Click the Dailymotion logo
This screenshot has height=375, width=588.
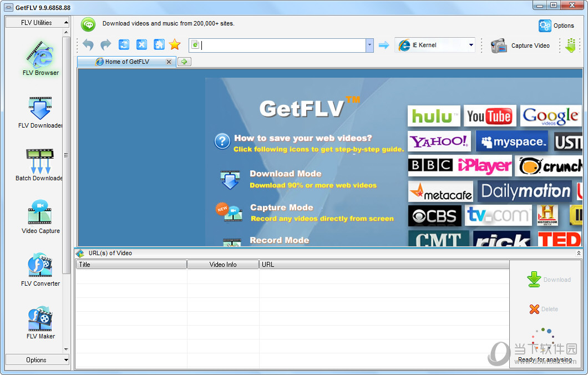[526, 191]
